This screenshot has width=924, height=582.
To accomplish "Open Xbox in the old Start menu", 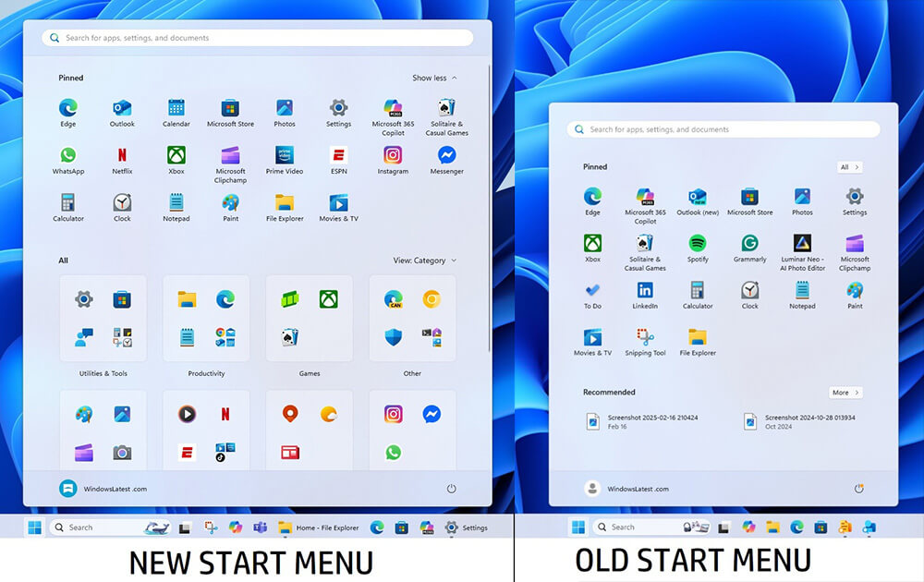I will click(x=593, y=248).
